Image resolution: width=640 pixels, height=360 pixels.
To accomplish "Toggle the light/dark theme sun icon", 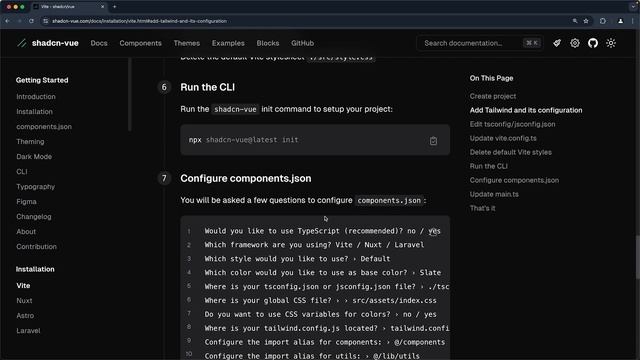I will pyautogui.click(x=611, y=43).
